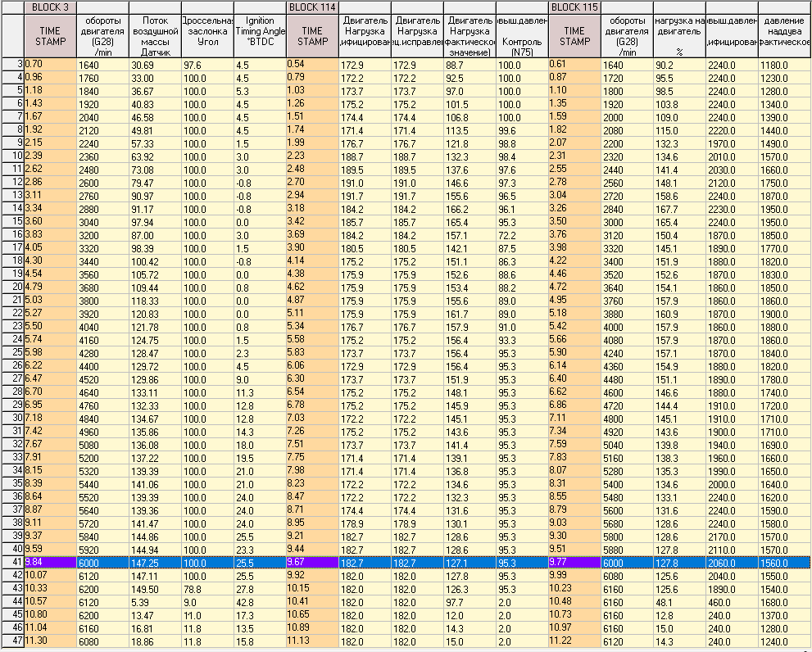Click the pressure cell showing 460.0

[x=732, y=602]
